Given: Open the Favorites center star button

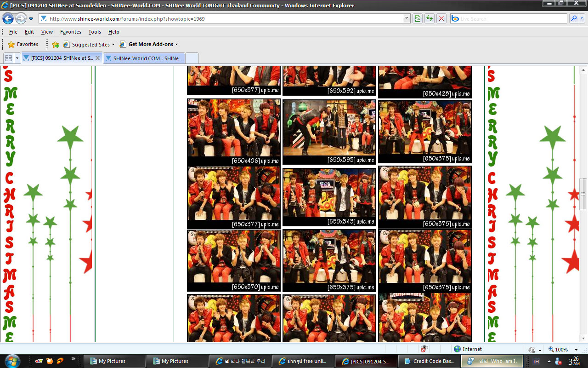Looking at the screenshot, I should pos(23,45).
